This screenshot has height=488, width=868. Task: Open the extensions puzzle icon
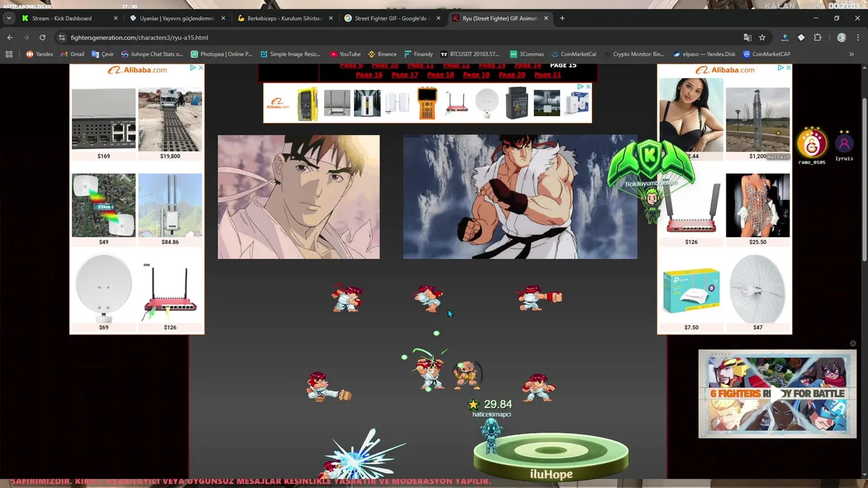pos(817,37)
